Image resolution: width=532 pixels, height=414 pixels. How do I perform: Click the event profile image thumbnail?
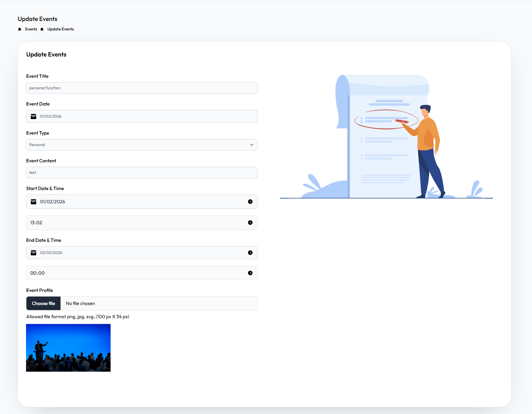click(68, 348)
